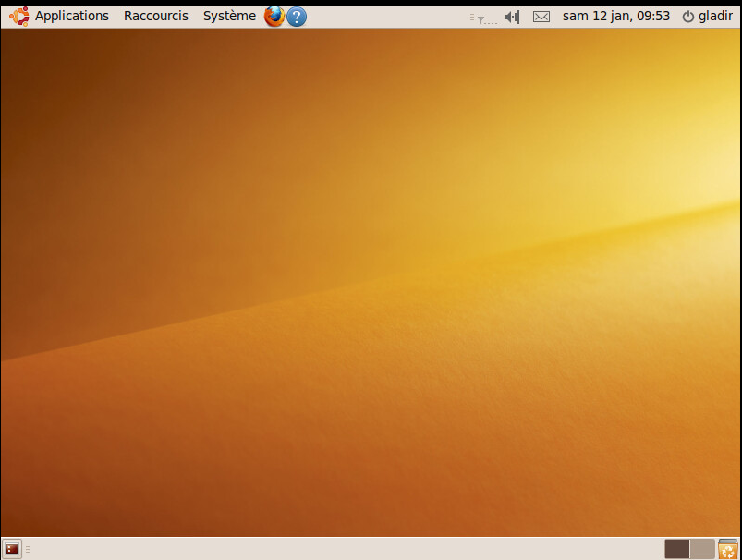Screen dimensions: 742x560
Task: Switch to the second workspace
Action: pyautogui.click(x=702, y=549)
